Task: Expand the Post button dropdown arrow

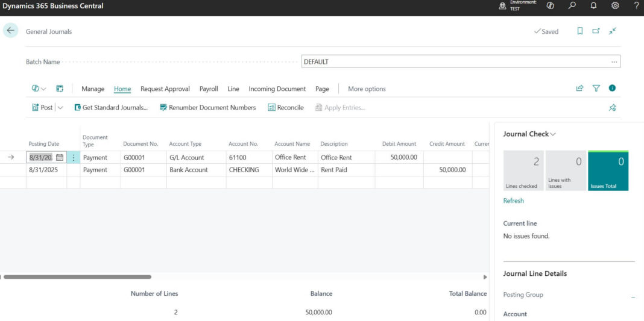Action: 60,108
